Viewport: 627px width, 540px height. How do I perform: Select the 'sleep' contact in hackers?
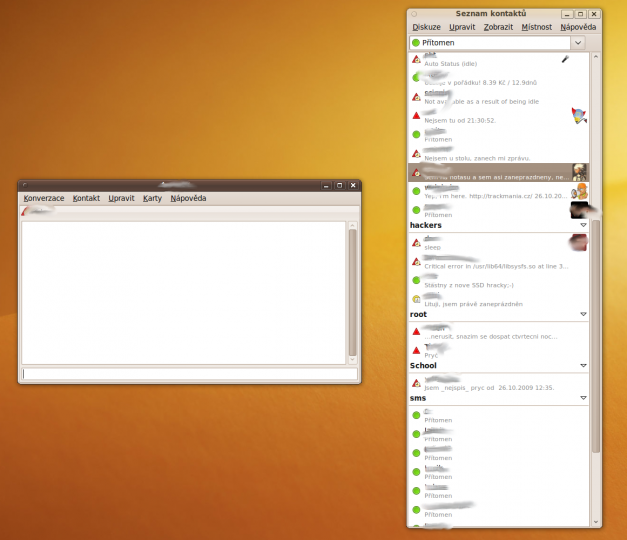click(x=499, y=243)
